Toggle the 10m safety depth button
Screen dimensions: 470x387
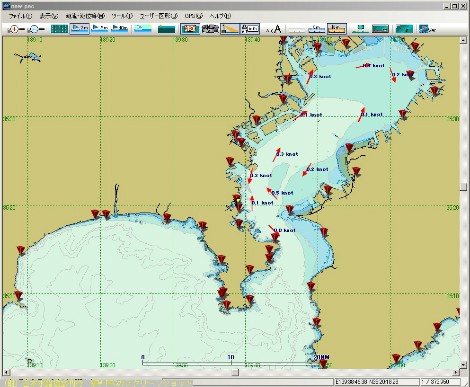[x=120, y=29]
